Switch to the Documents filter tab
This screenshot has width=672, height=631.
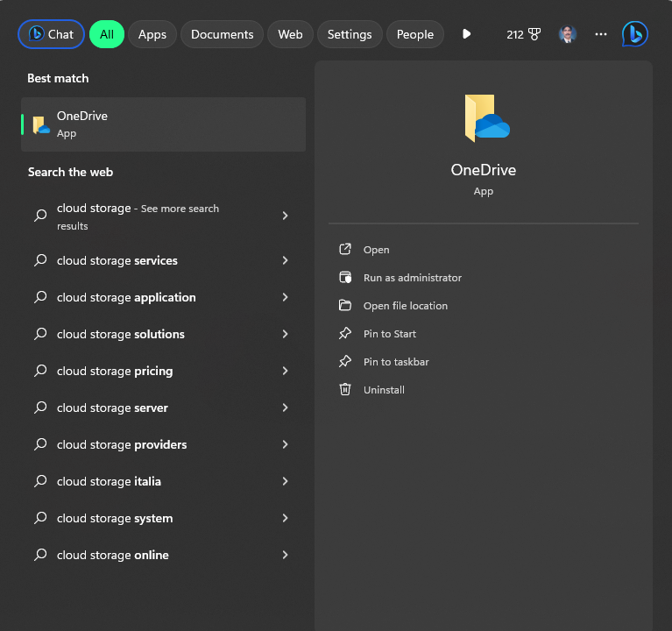coord(222,34)
